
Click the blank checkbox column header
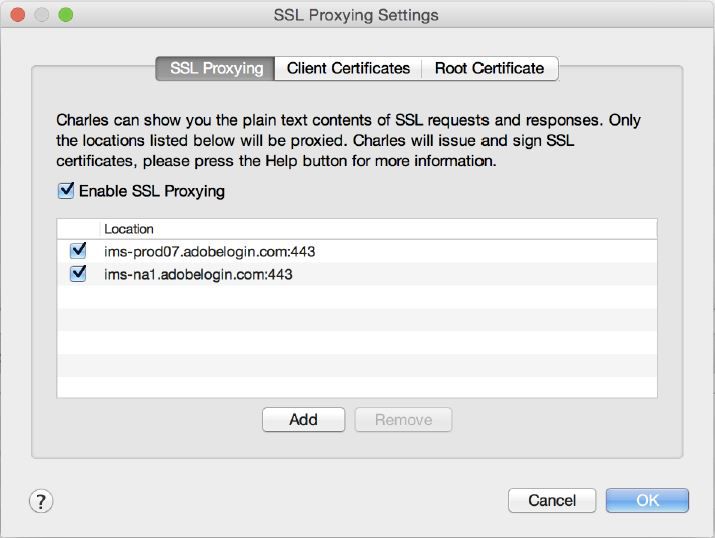pyautogui.click(x=78, y=229)
